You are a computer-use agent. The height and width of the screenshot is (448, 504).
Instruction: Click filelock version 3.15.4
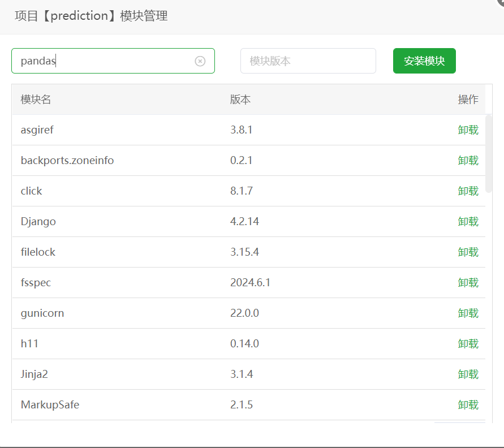[244, 252]
